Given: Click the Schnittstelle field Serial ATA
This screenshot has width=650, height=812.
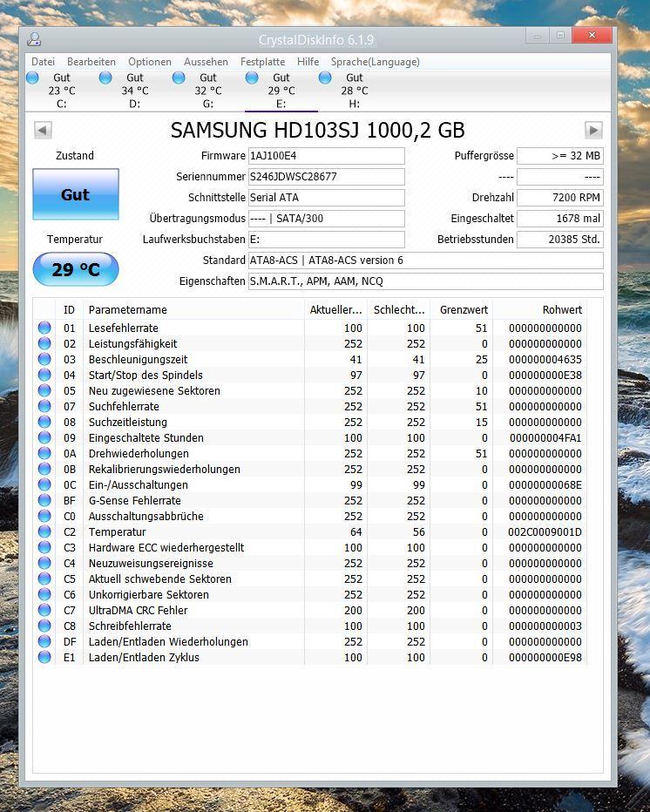Looking at the screenshot, I should [326, 197].
